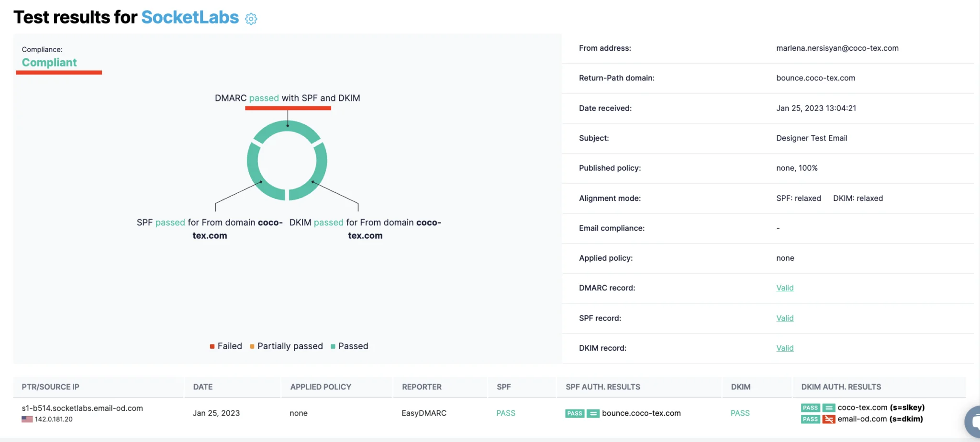Click the 'Jan 25, 2023' table date cell
Screen dimensions: 980x442
[x=216, y=413]
